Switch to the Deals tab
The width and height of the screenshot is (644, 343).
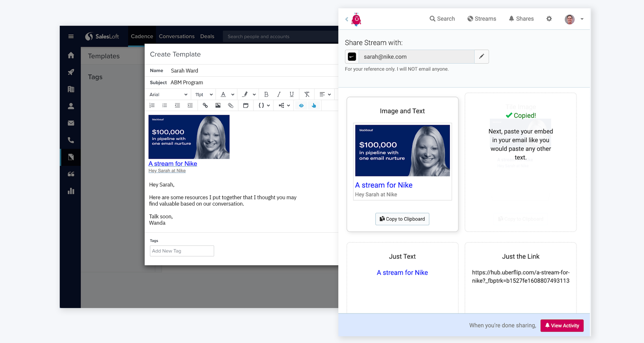pos(207,36)
